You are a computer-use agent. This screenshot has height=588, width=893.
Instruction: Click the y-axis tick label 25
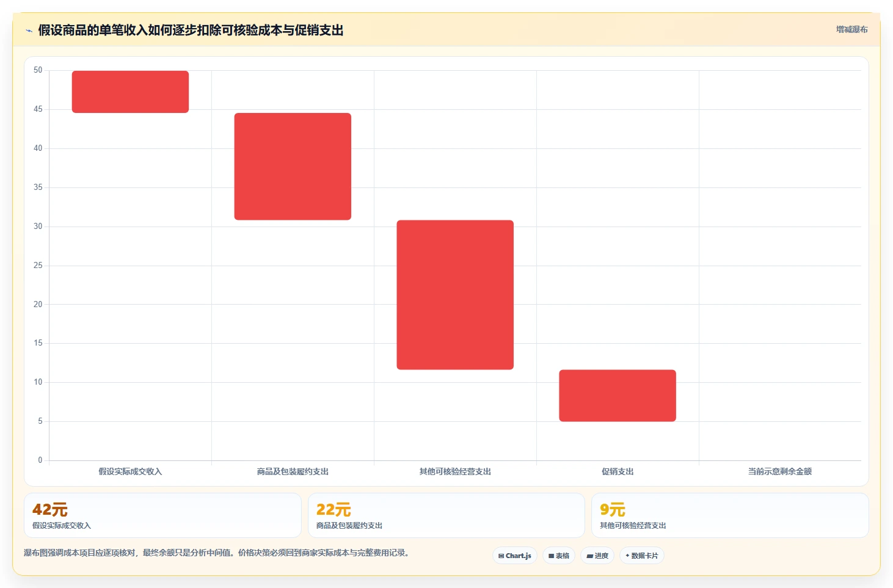coord(38,265)
